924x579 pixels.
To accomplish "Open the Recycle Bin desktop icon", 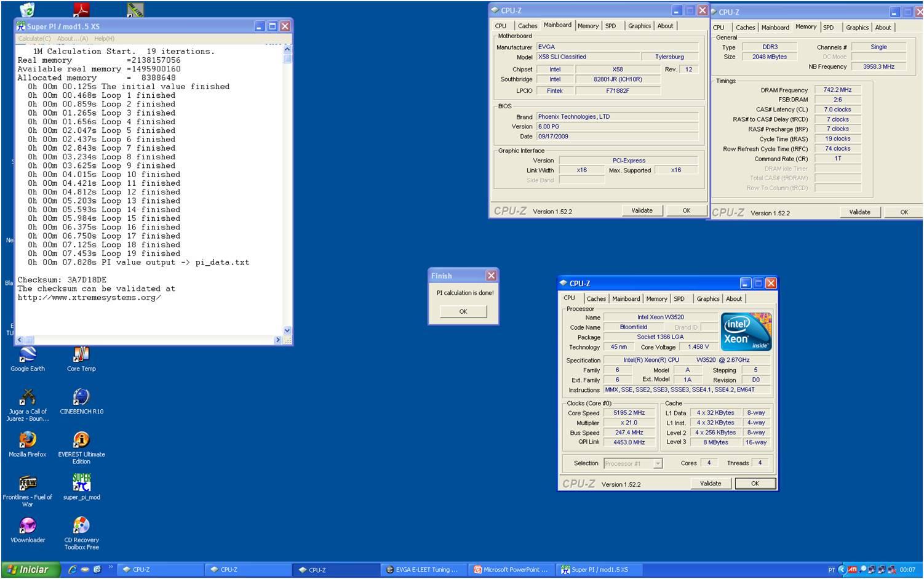I will [x=27, y=9].
